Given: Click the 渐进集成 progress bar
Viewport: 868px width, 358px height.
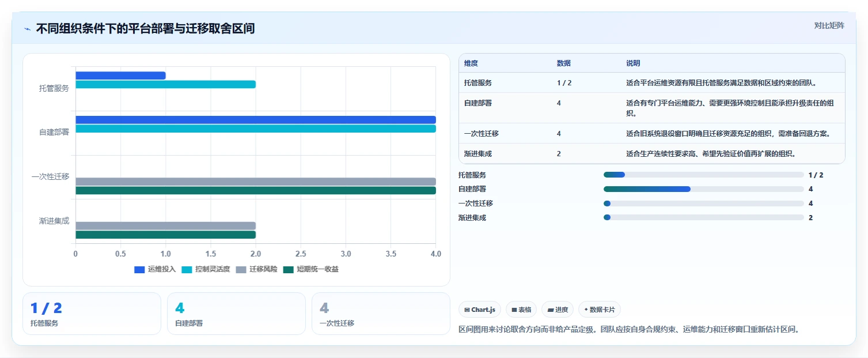Looking at the screenshot, I should click(x=703, y=217).
